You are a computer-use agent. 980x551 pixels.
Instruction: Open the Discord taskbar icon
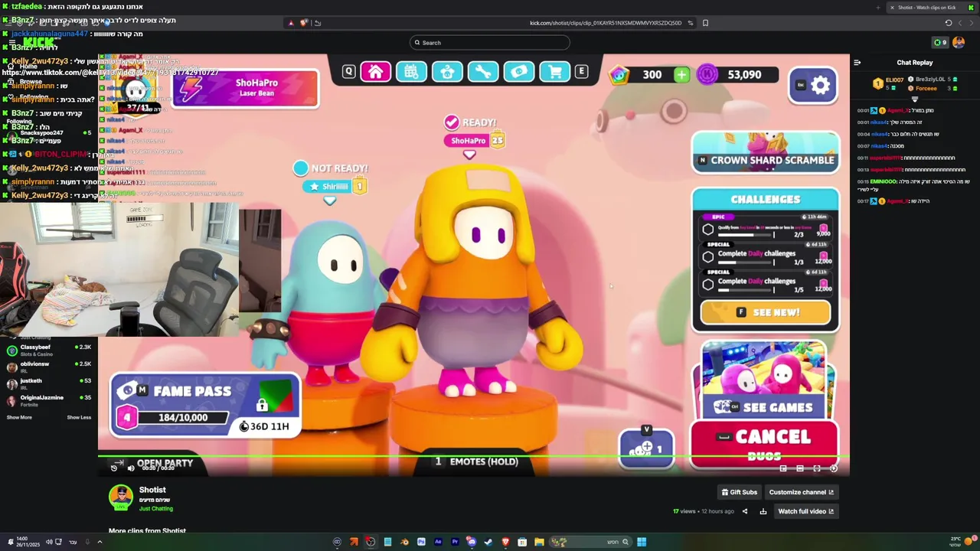coord(472,542)
